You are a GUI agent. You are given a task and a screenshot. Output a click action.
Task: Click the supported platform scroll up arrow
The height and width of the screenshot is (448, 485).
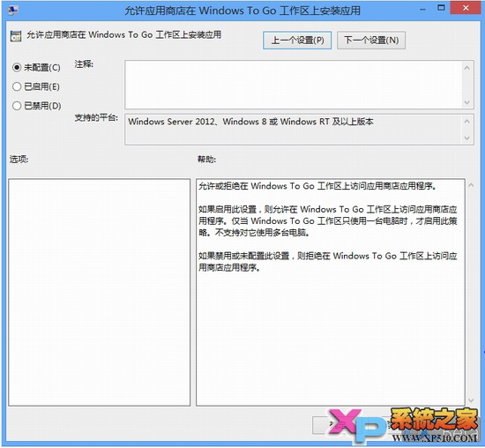click(x=467, y=122)
